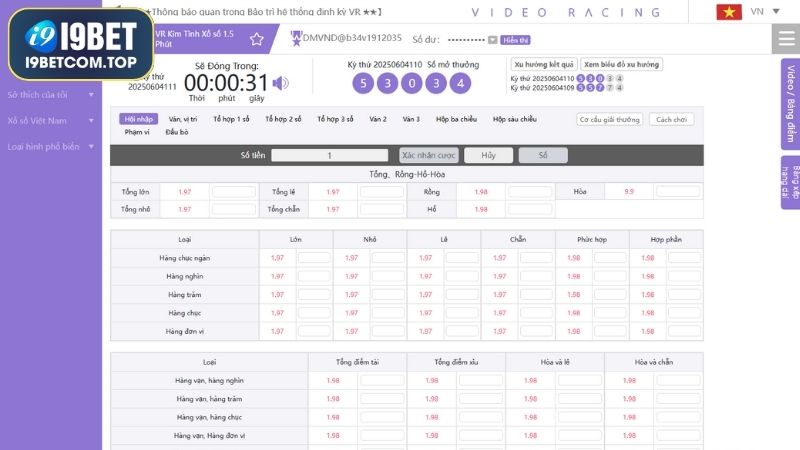Click the first result ball showing 5
Image resolution: width=800 pixels, height=450 pixels.
point(363,83)
